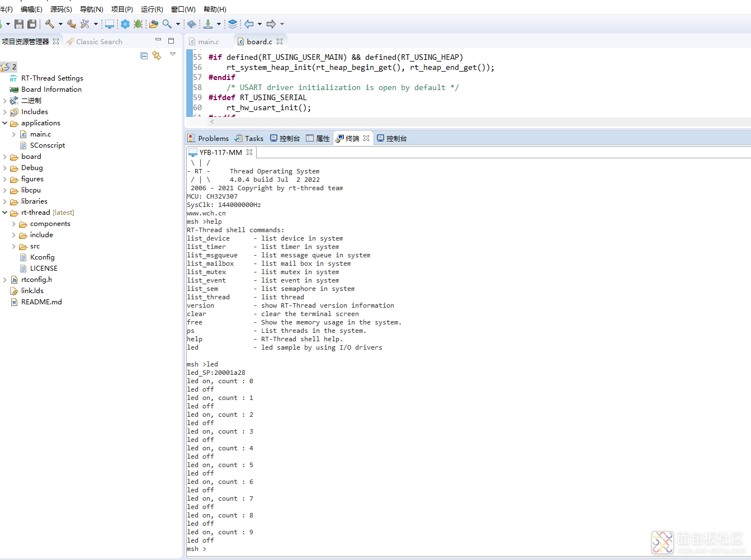Click the blue gear settings icon
Screen dimensions: 751x560
(125, 24)
